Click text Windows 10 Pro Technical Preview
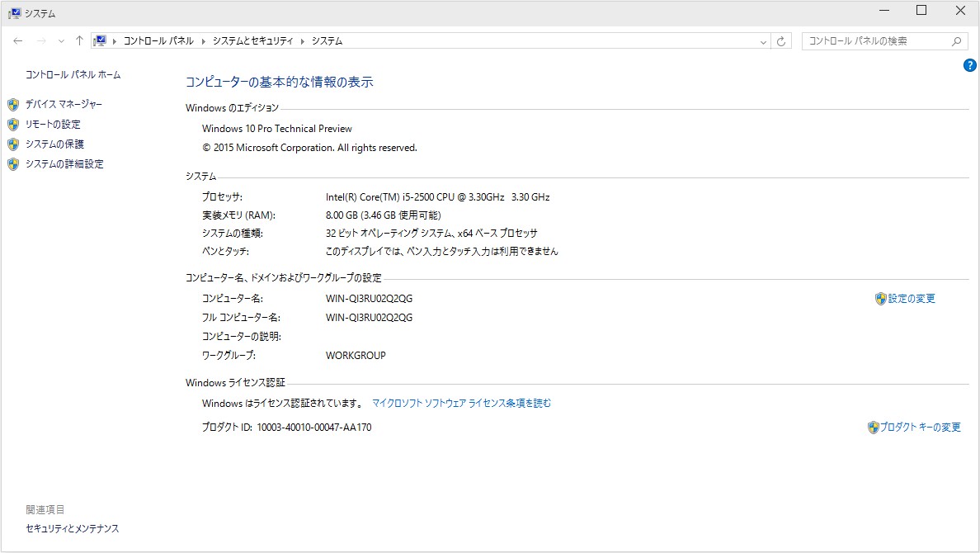Screen dimensions: 980x553 (277, 128)
